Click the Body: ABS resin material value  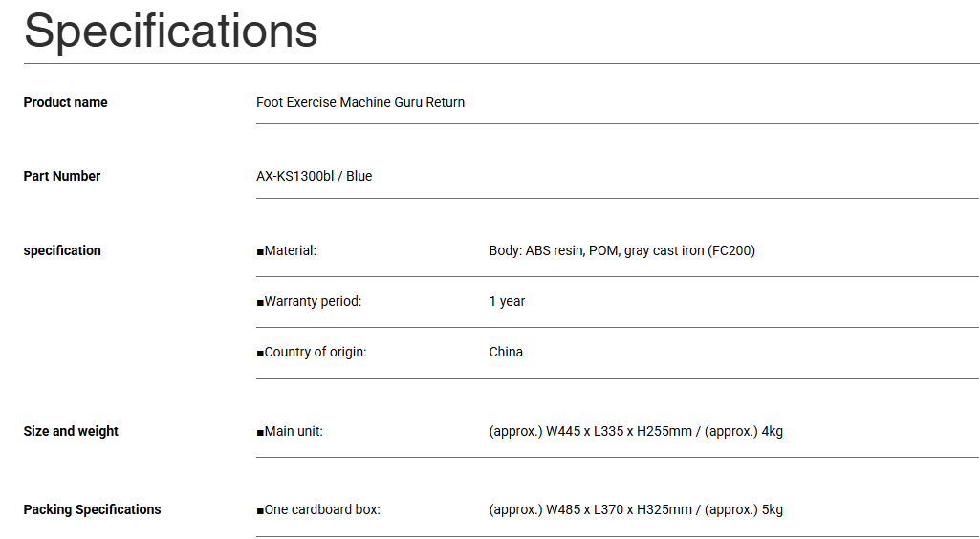[x=553, y=250]
